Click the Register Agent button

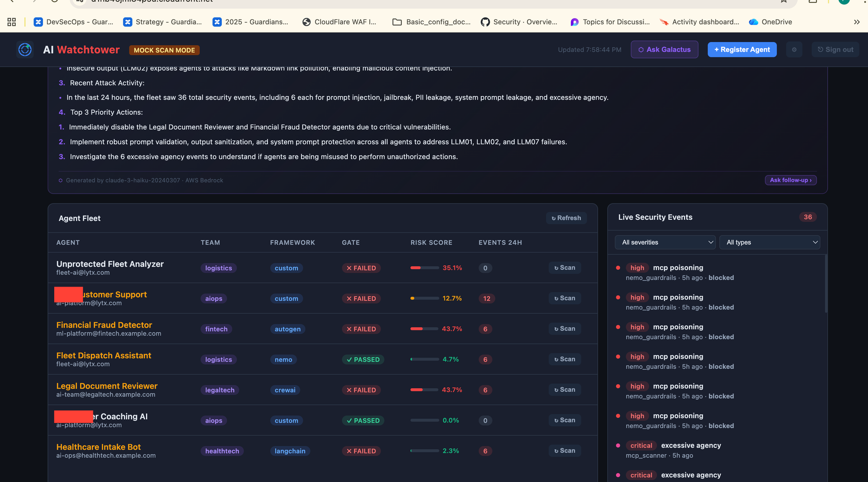coord(742,50)
